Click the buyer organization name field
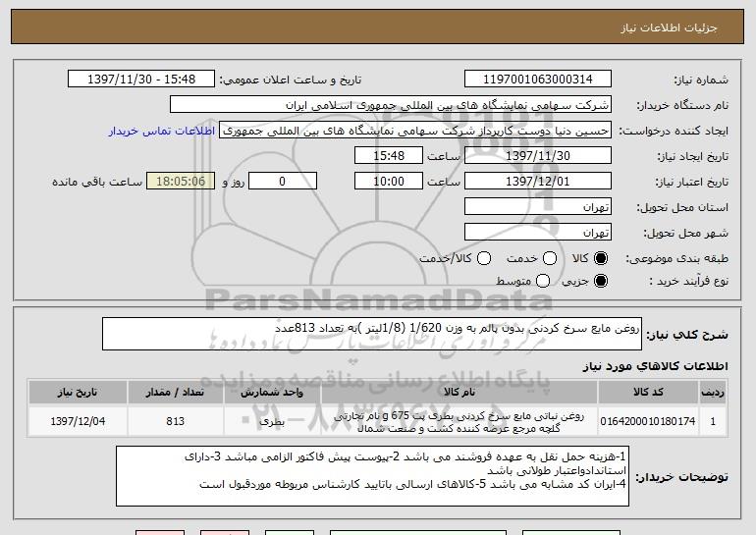The image size is (756, 535). 391,105
